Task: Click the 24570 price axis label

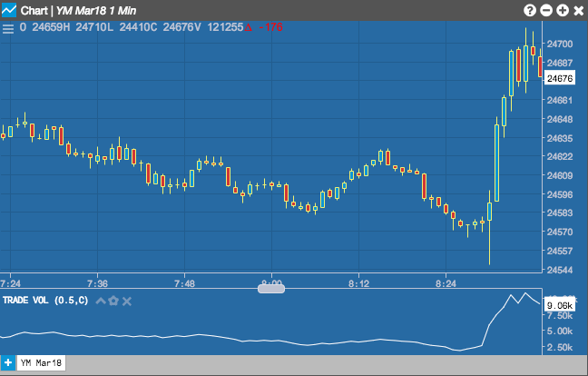Action: tap(560, 232)
